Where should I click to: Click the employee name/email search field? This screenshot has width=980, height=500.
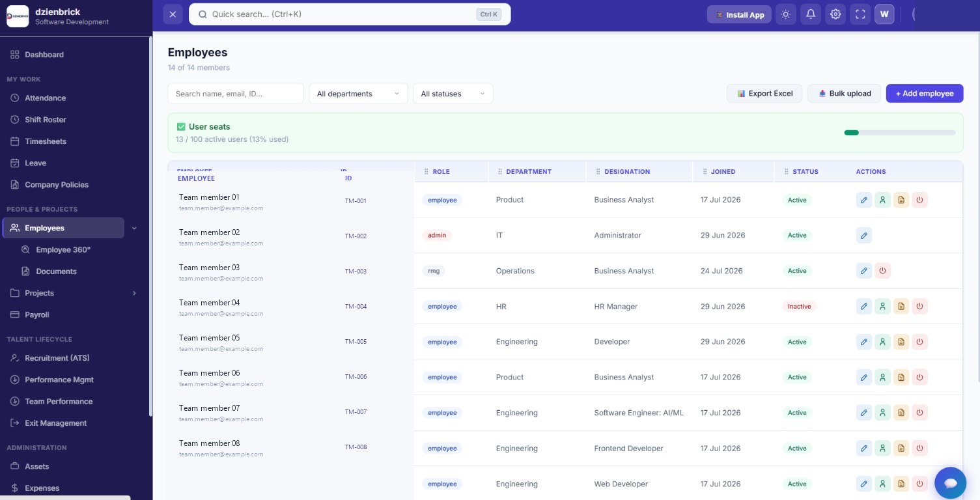[236, 94]
